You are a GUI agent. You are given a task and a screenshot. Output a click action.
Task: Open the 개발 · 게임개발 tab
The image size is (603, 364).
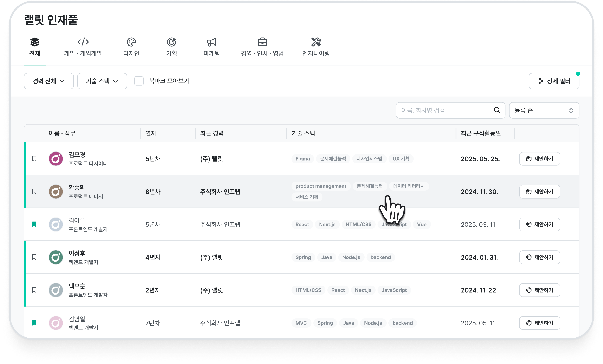tap(83, 47)
